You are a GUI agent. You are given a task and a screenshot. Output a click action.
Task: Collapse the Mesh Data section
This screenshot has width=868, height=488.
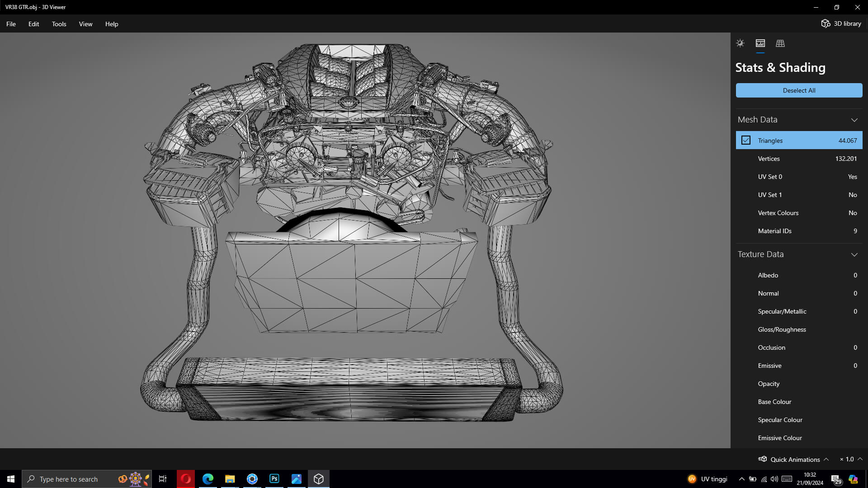click(854, 120)
